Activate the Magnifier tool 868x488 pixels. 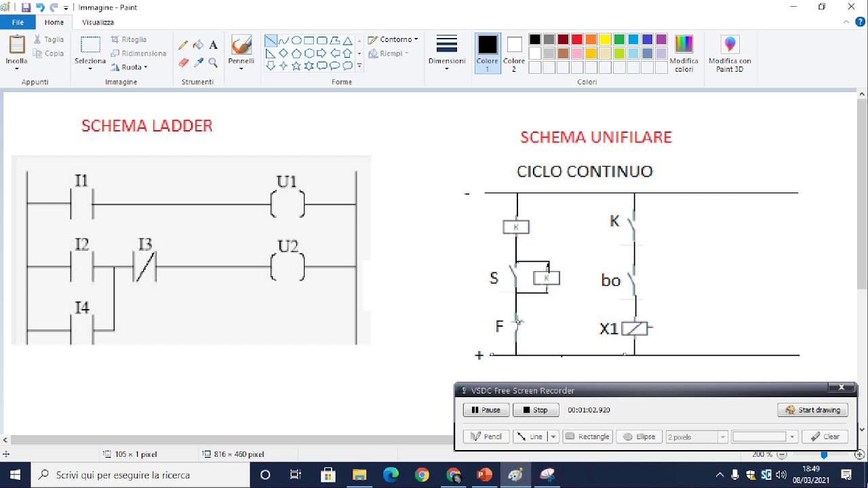coord(213,62)
